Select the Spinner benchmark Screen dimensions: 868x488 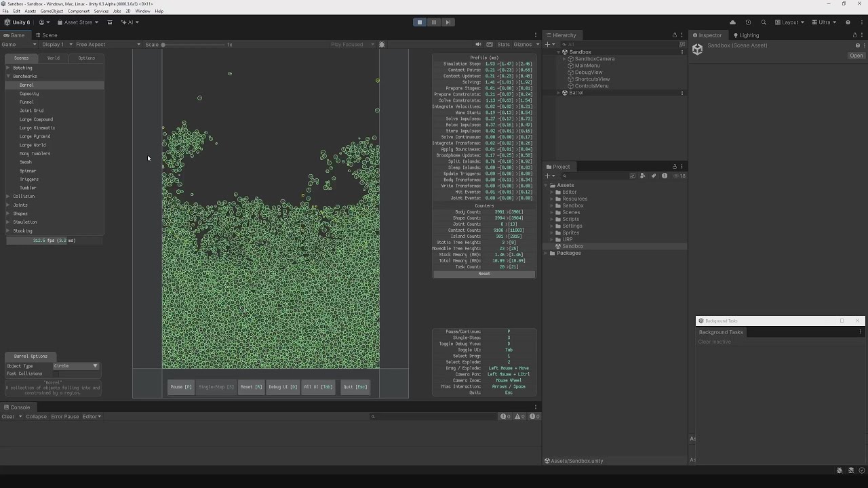tap(28, 171)
